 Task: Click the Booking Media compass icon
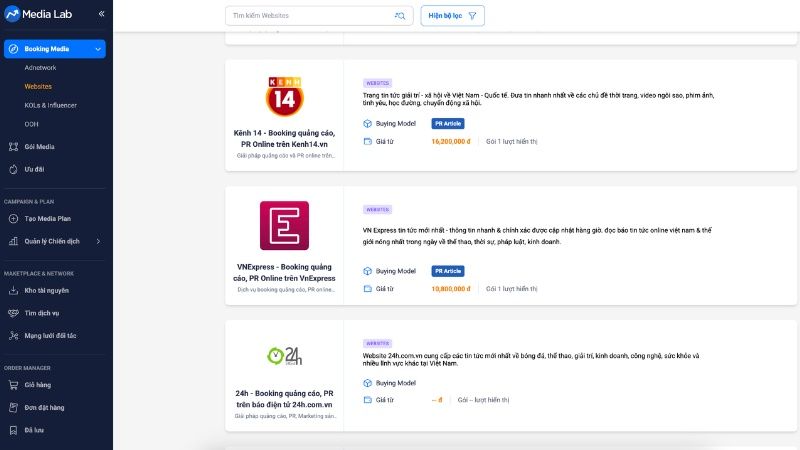13,49
